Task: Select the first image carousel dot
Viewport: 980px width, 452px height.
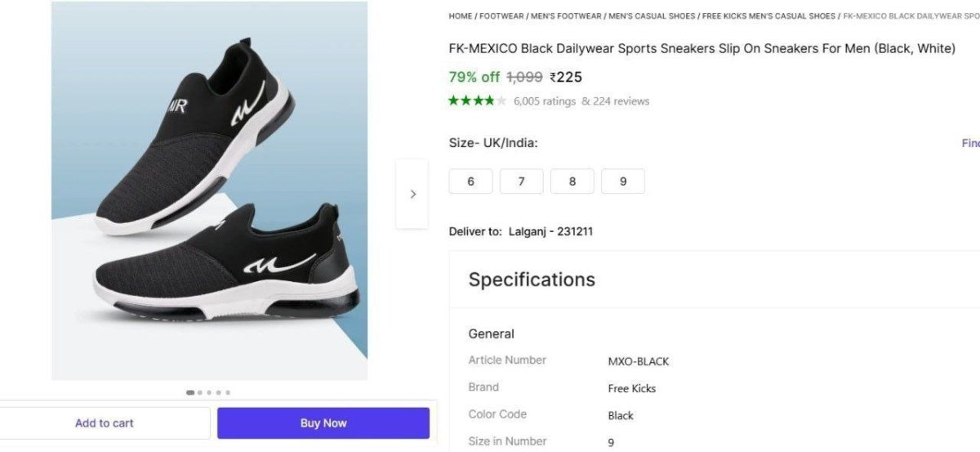Action: pyautogui.click(x=190, y=392)
